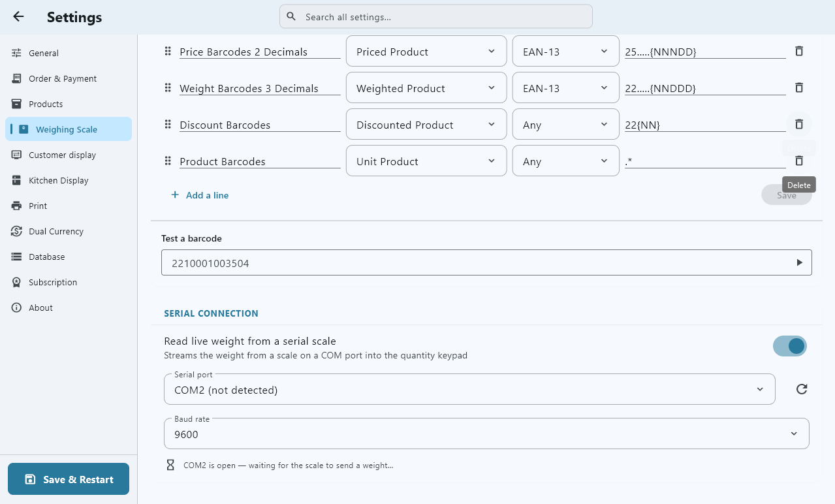Click the plus icon beside Add a line
This screenshot has width=835, height=504.
(x=175, y=195)
